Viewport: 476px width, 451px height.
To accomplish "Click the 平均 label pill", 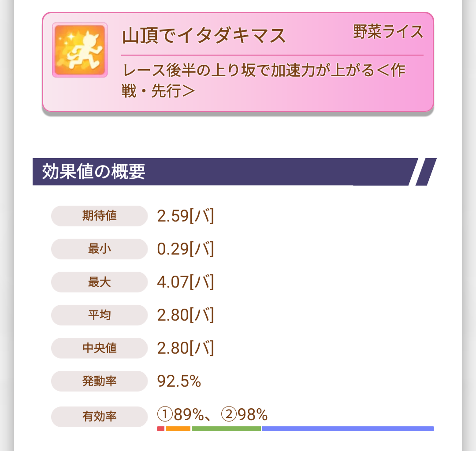I will click(99, 315).
